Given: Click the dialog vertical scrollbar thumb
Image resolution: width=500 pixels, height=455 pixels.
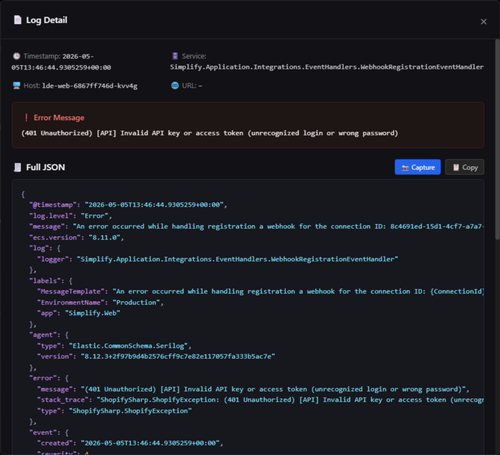Looking at the screenshot, I should coord(497,139).
